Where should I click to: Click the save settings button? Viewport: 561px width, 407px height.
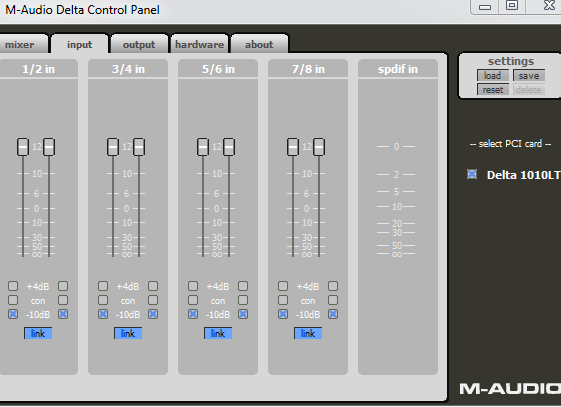529,76
